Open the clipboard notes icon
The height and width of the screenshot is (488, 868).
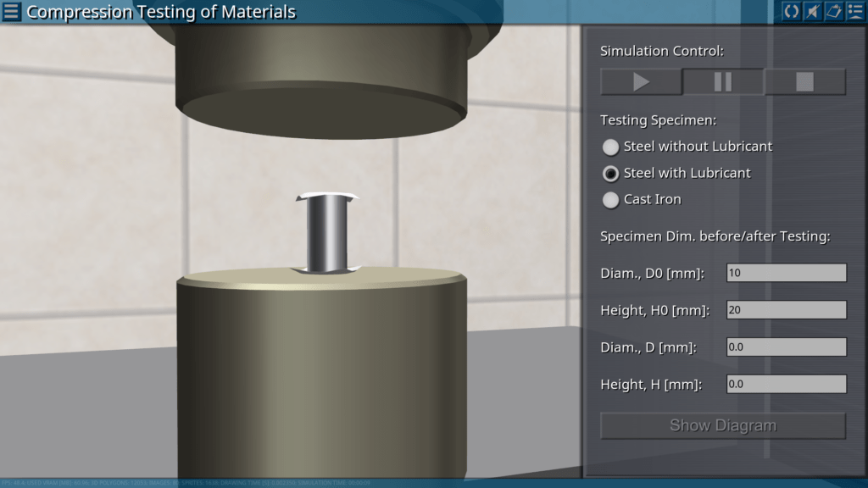[x=832, y=12]
